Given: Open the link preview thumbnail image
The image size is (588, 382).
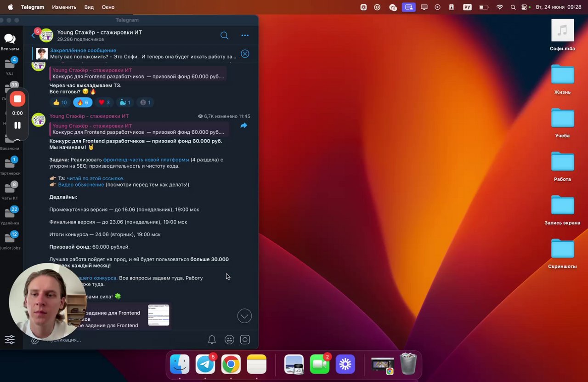Looking at the screenshot, I should tap(158, 315).
